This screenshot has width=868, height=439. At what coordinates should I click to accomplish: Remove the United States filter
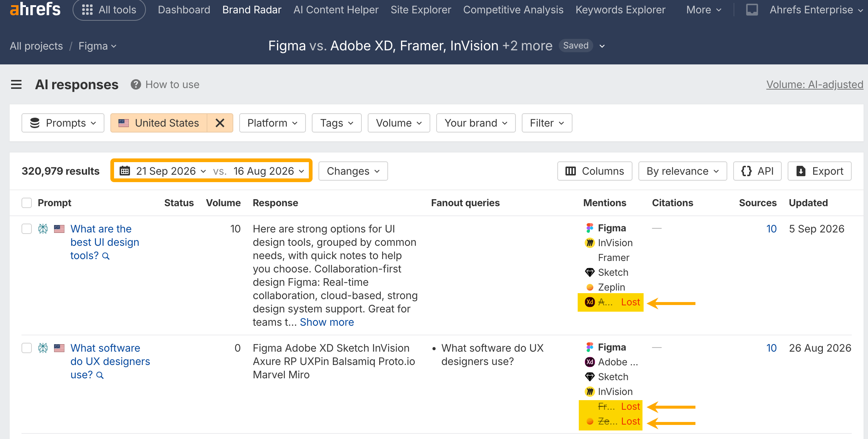(220, 123)
